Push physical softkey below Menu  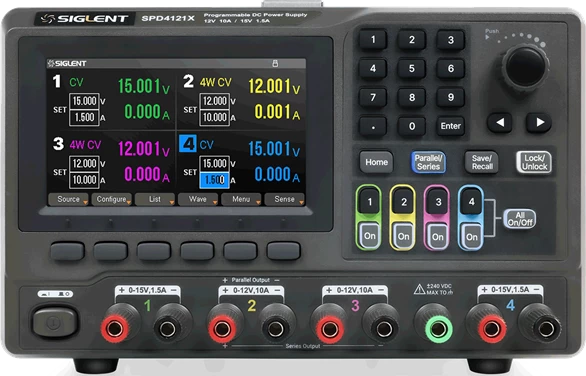click(241, 251)
